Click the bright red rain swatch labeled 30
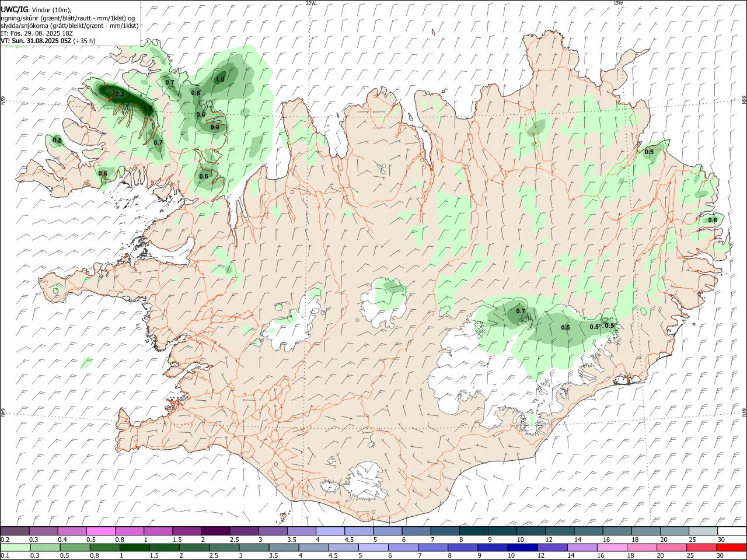Image resolution: width=747 pixels, height=560 pixels. (731, 547)
